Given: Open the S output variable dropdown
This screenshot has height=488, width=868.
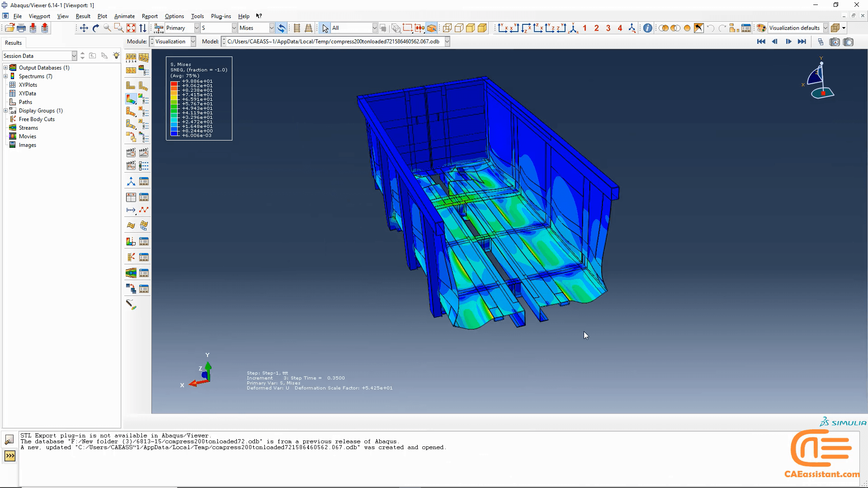Looking at the screenshot, I should (234, 28).
